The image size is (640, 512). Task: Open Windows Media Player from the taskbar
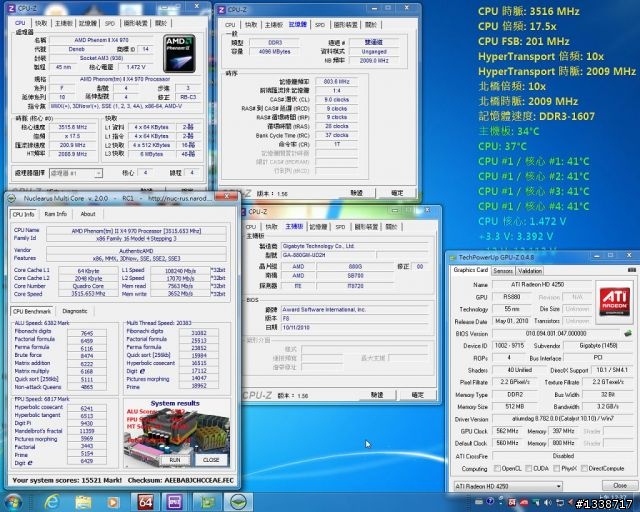pyautogui.click(x=113, y=502)
